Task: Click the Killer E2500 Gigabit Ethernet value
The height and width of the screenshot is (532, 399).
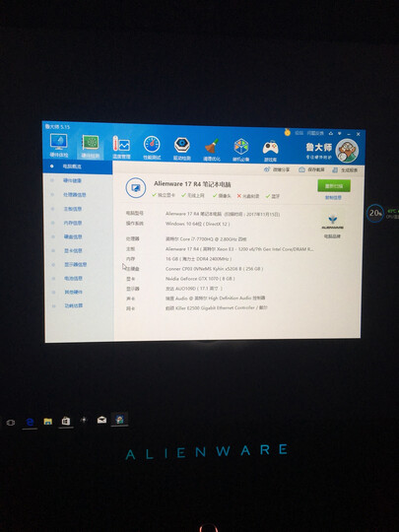Action: (x=216, y=307)
